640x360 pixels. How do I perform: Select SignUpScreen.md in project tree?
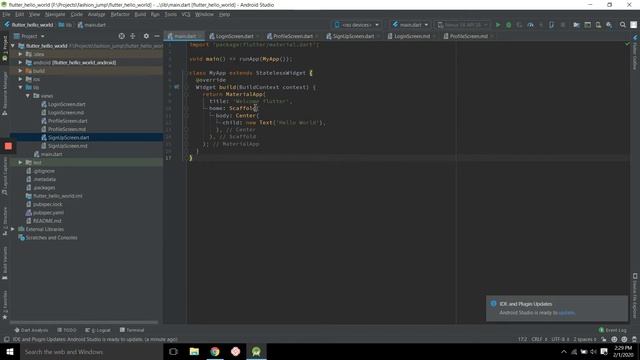click(x=67, y=146)
